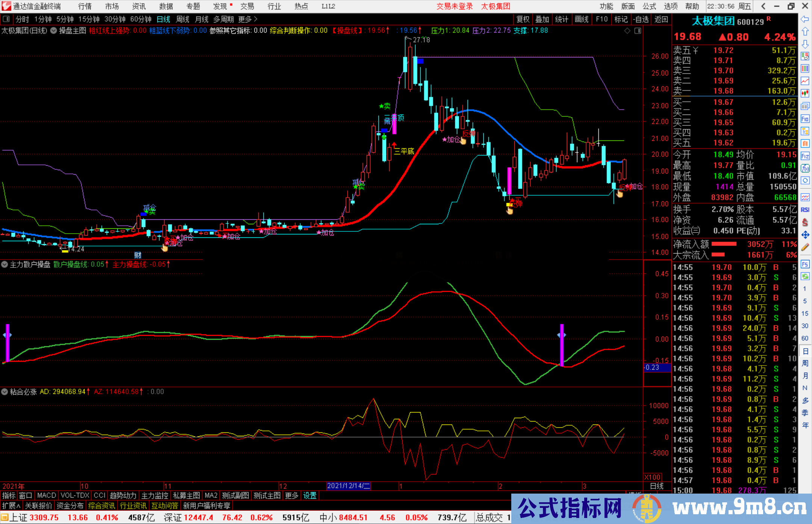812x524 pixels.
Task: Open the 更多 indicator list in the bottom tabs
Action: point(291,495)
